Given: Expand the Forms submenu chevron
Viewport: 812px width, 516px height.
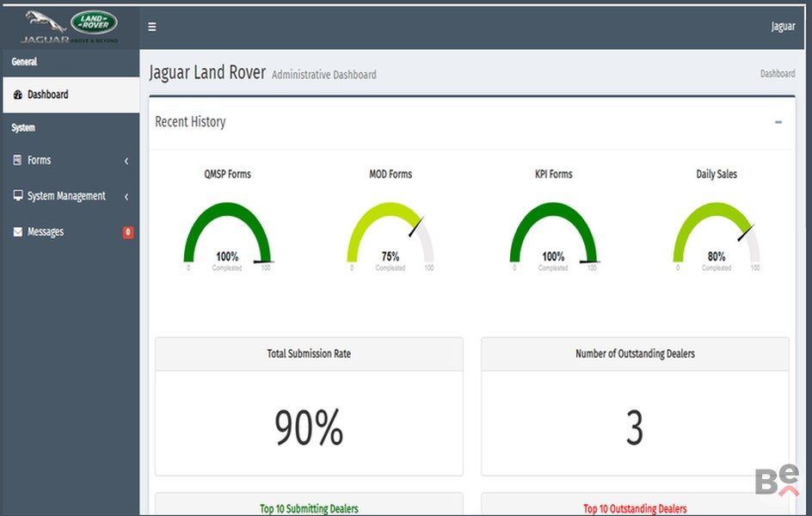Looking at the screenshot, I should tap(126, 161).
